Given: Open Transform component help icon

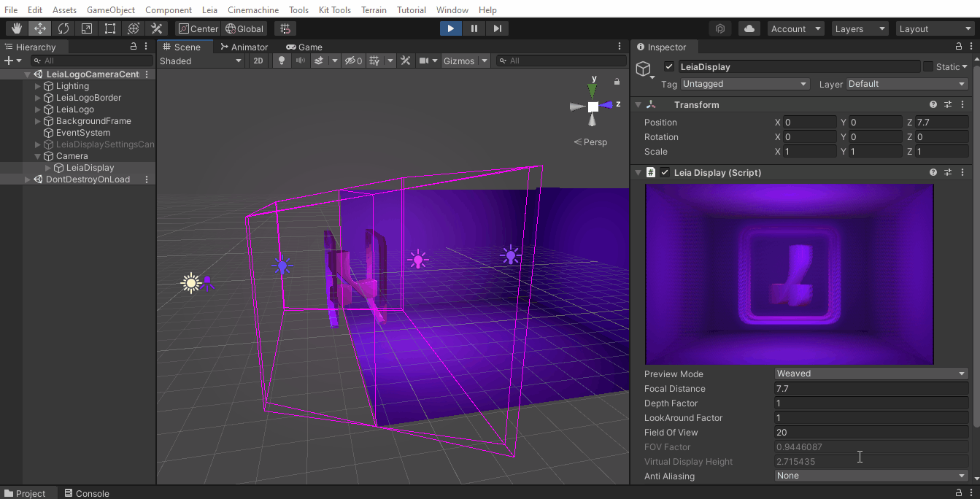Looking at the screenshot, I should (x=933, y=104).
